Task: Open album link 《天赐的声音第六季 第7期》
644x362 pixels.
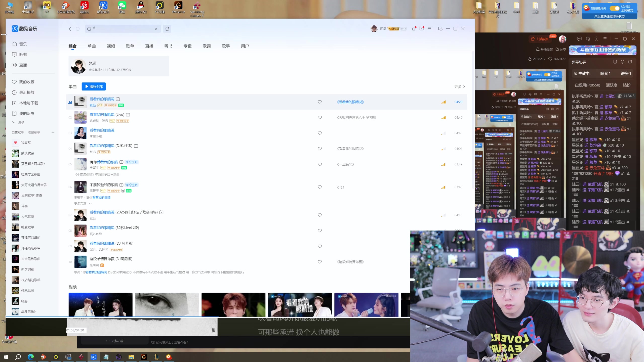Action: pyautogui.click(x=357, y=117)
